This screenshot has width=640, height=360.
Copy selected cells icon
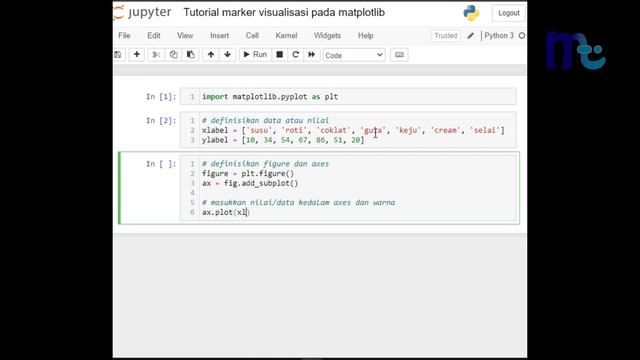coord(173,55)
